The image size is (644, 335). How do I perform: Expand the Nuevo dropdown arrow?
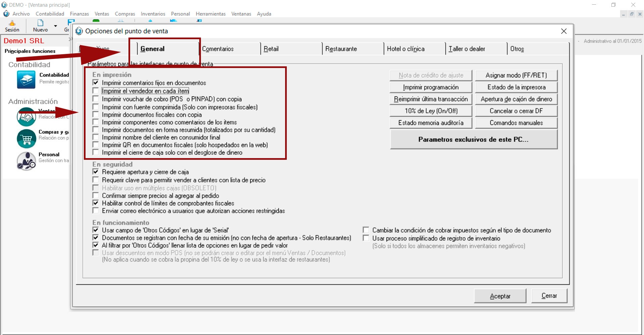pos(56,26)
